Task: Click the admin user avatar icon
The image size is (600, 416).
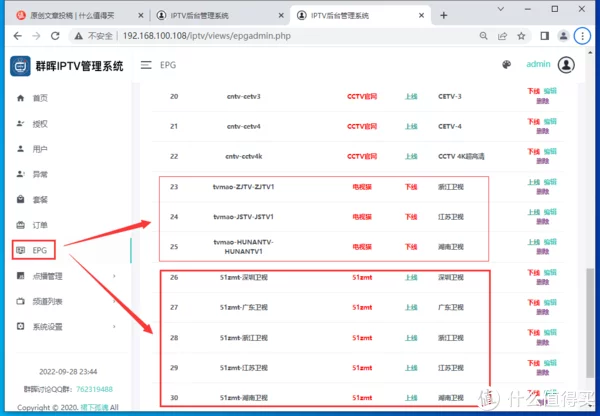Action: click(566, 65)
